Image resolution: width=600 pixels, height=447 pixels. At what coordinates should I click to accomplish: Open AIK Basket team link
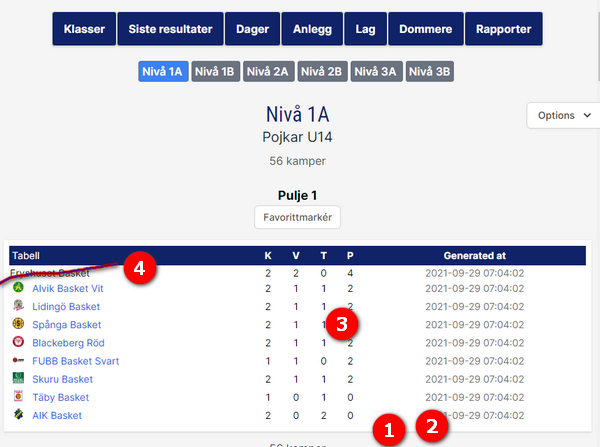click(x=57, y=416)
